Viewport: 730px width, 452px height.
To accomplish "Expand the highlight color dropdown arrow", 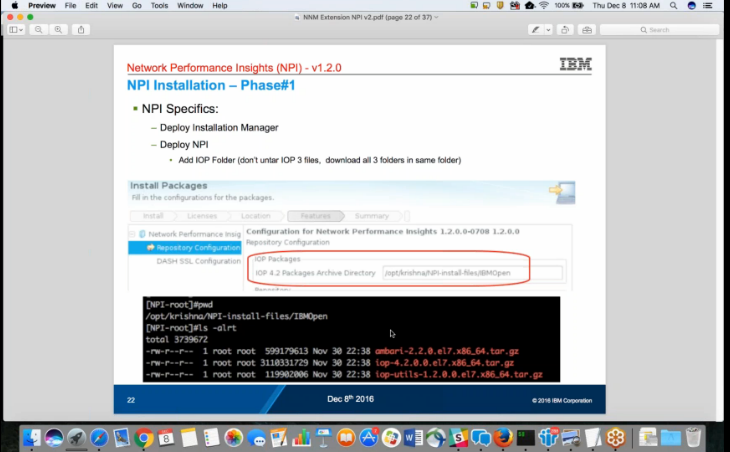I will [548, 30].
